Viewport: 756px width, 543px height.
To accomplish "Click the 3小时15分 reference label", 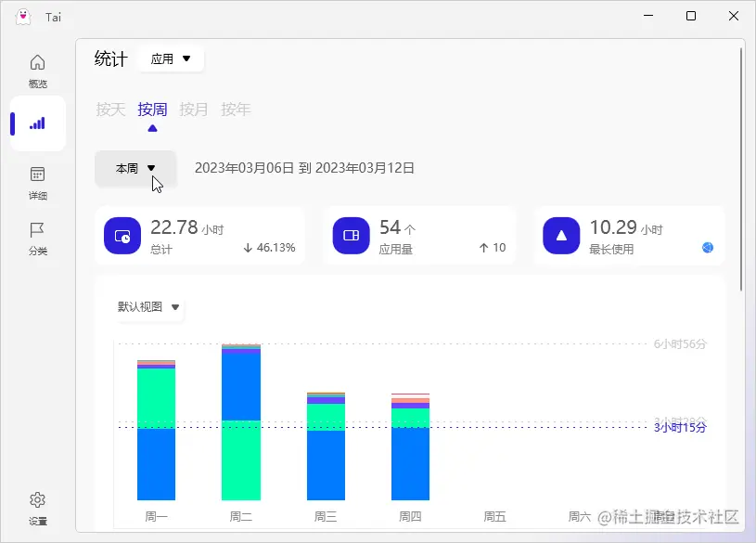I will tap(678, 428).
